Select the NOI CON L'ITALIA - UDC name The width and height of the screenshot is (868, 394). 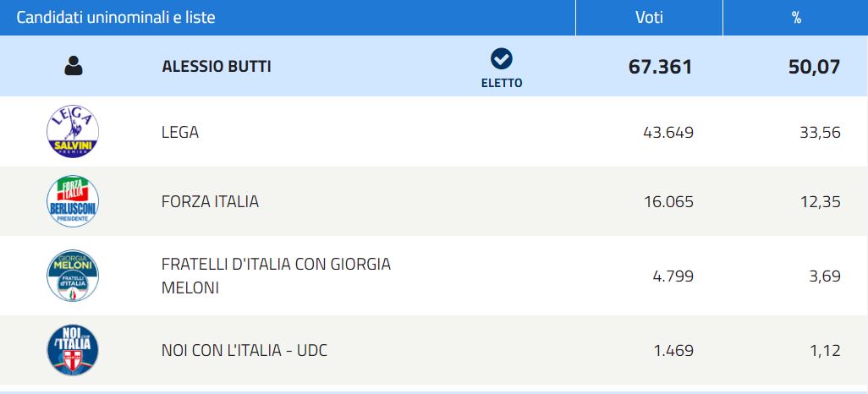click(244, 350)
